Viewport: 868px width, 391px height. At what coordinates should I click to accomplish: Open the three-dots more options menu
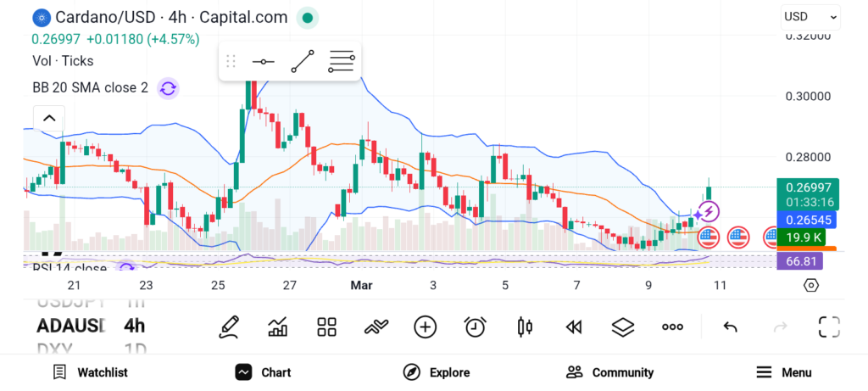point(672,327)
